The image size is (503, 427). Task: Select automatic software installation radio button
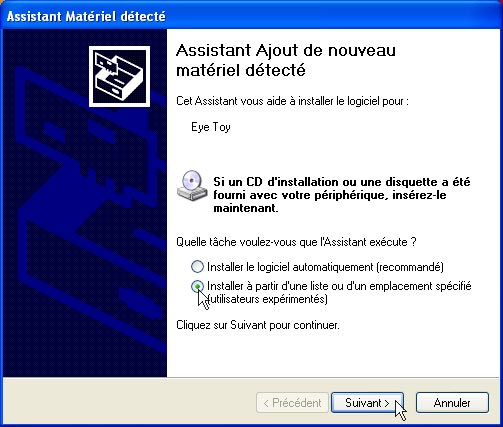(197, 267)
